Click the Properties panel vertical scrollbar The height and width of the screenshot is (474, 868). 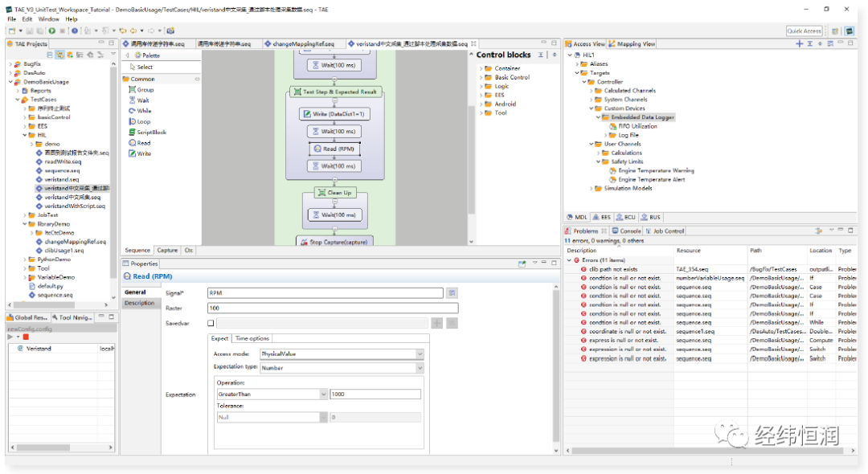click(556, 365)
